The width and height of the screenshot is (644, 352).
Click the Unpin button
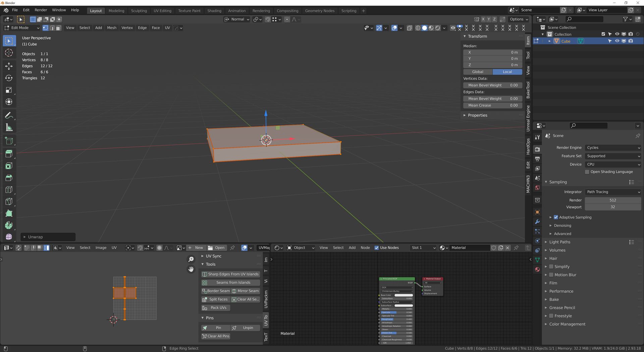pos(246,328)
